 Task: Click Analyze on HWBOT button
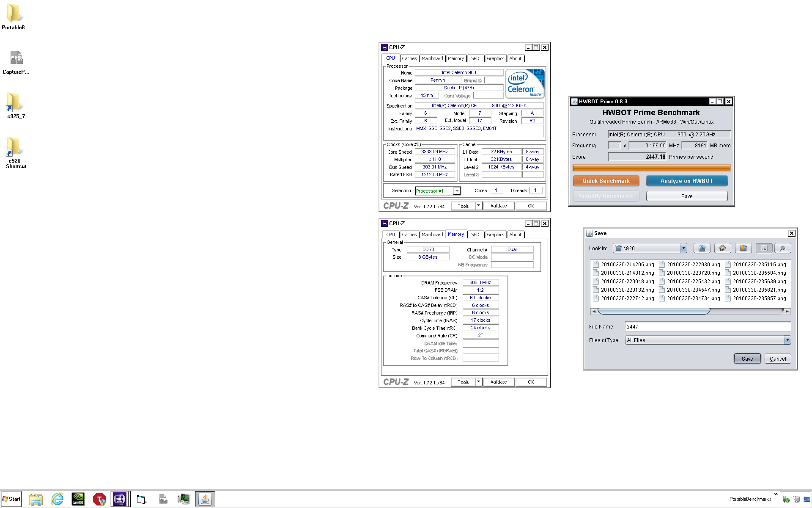point(687,181)
